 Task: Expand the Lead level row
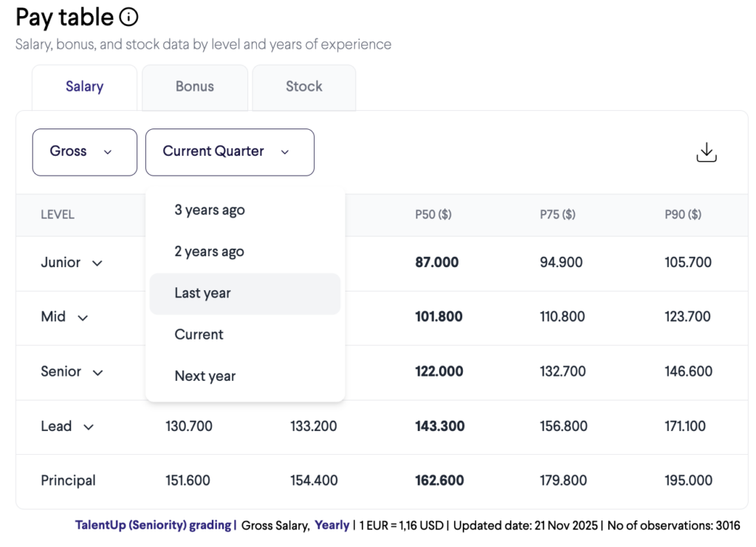tap(89, 427)
